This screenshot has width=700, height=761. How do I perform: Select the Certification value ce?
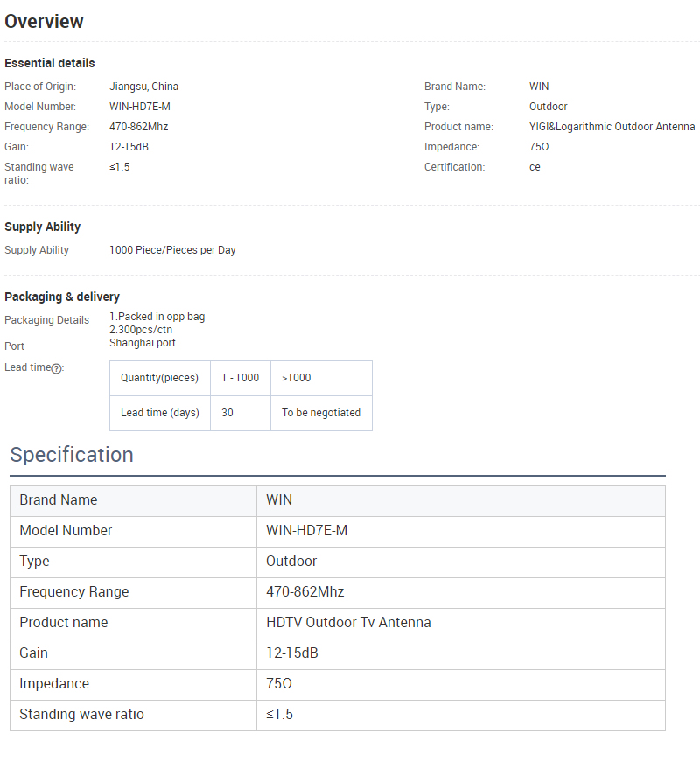coord(535,167)
